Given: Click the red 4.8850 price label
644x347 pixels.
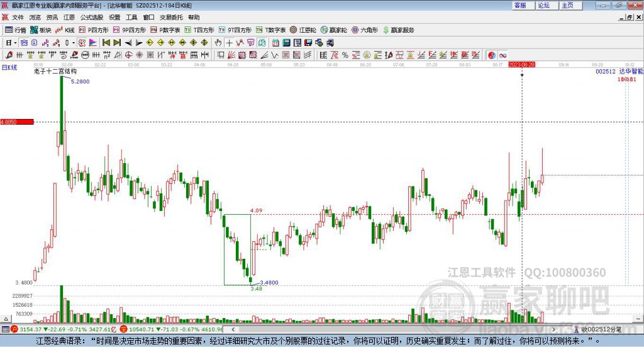Looking at the screenshot, I should (17, 122).
